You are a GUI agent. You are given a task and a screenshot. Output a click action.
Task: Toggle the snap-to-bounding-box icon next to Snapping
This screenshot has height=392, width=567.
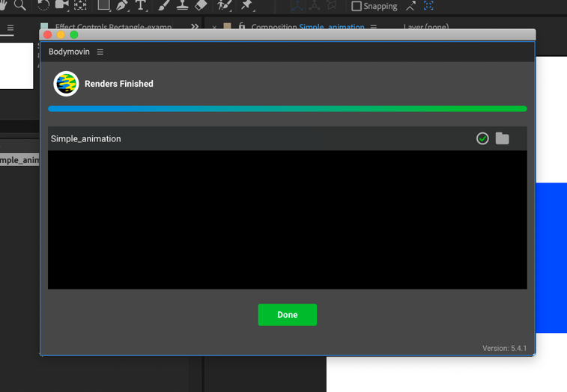428,6
